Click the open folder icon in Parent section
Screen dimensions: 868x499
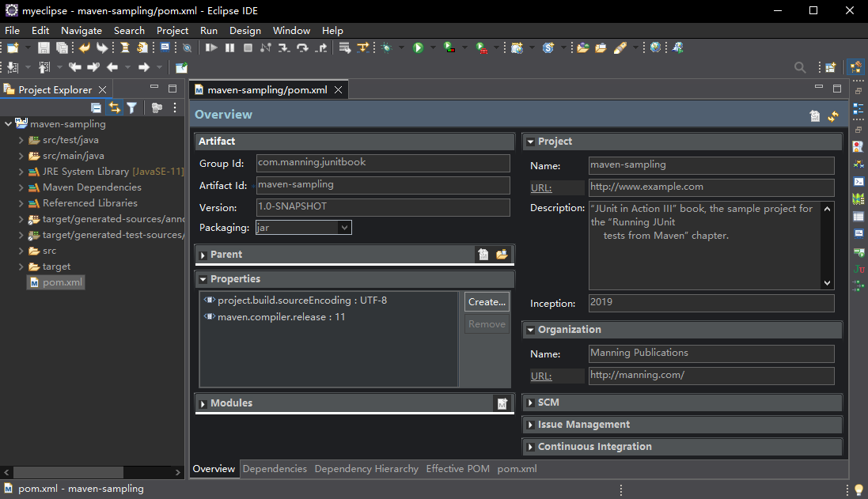coord(502,255)
